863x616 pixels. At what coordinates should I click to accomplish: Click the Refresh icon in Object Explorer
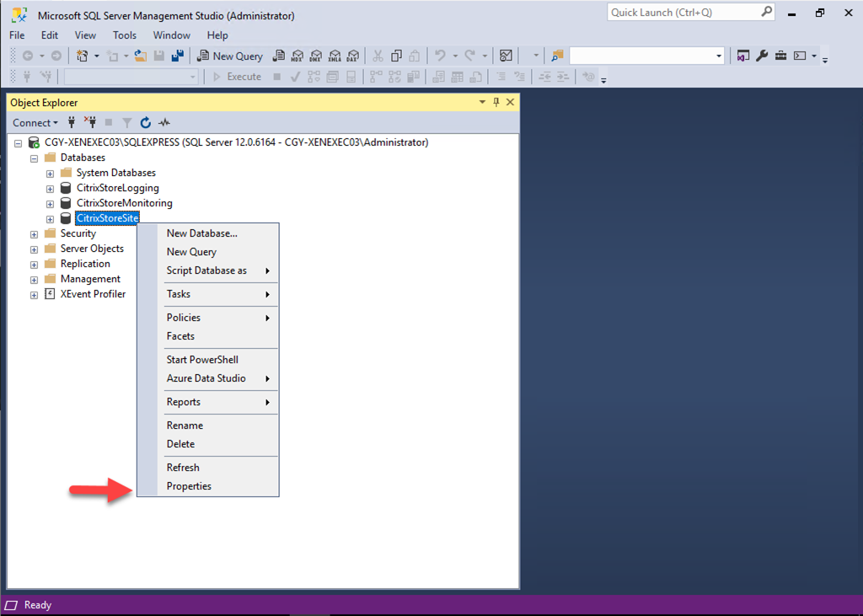tap(145, 122)
